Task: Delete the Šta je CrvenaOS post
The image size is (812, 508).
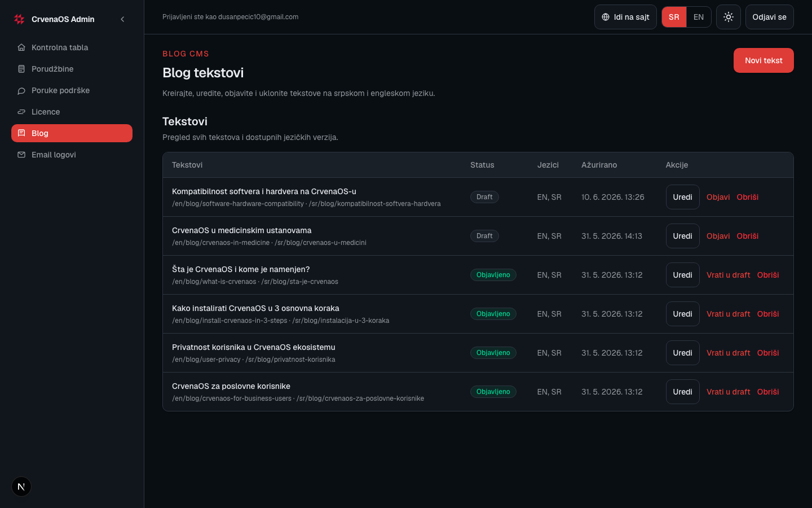Action: 768,275
